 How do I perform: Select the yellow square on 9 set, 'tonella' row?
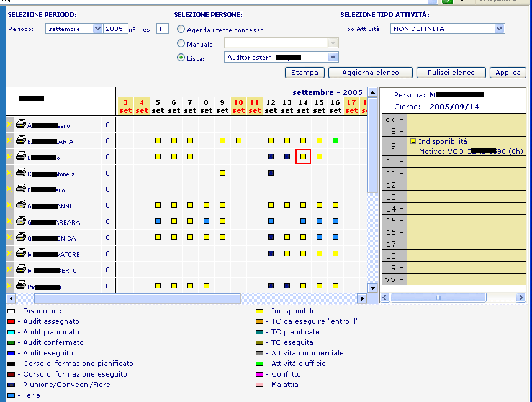[x=223, y=173]
